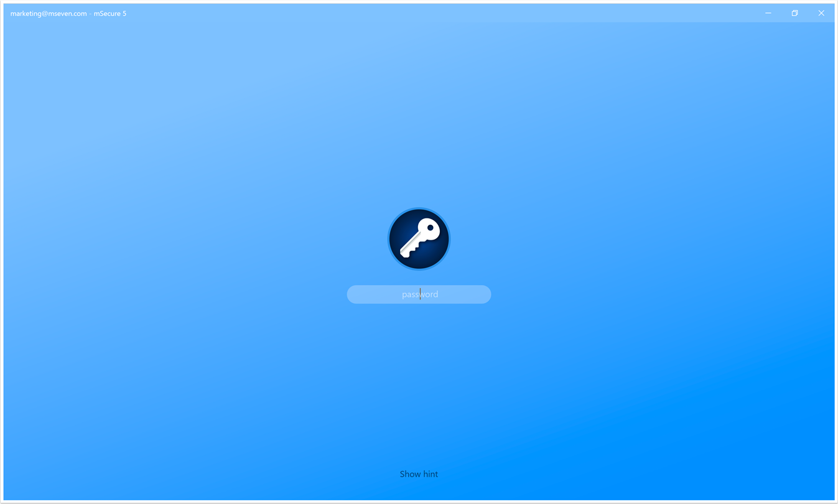
Task: Minimize the mSecure 5 window
Action: point(768,13)
